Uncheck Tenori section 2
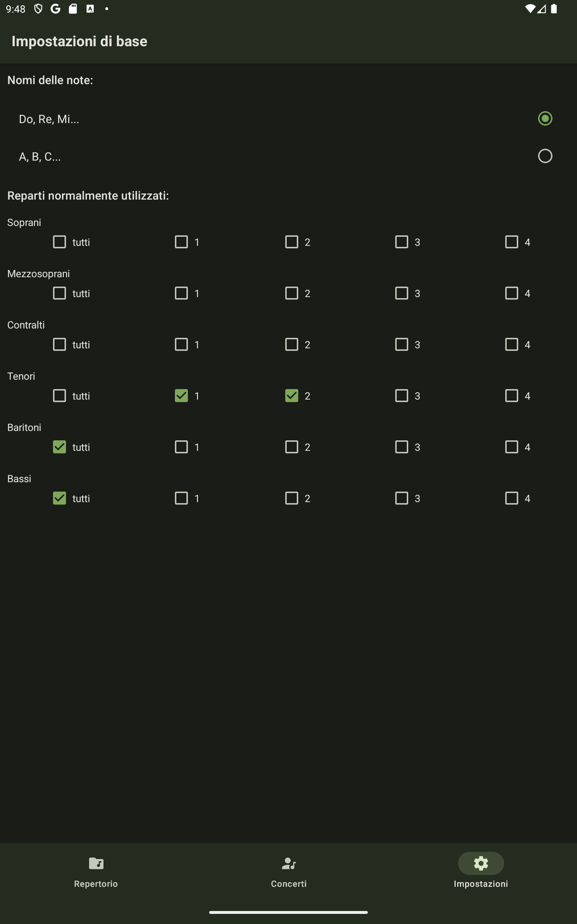 pyautogui.click(x=291, y=396)
